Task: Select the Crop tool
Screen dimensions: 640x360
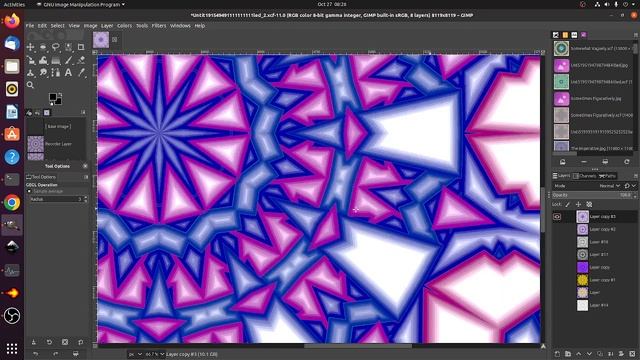Action: [81, 47]
